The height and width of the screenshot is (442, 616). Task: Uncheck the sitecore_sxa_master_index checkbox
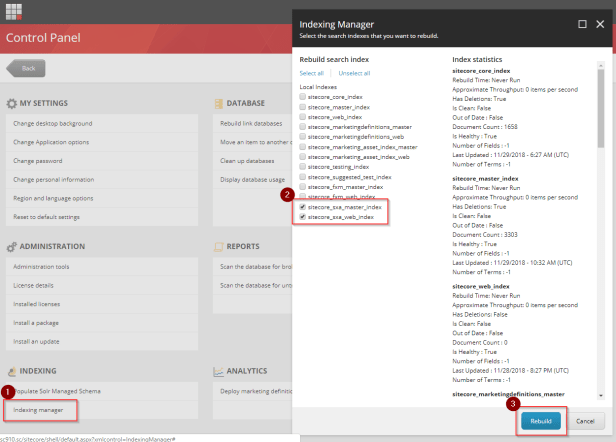303,207
